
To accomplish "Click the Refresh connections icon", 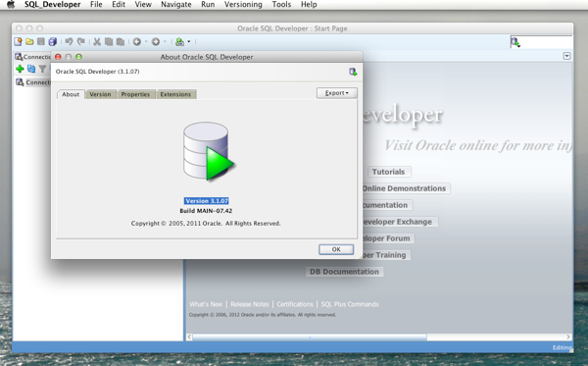I will (x=31, y=69).
